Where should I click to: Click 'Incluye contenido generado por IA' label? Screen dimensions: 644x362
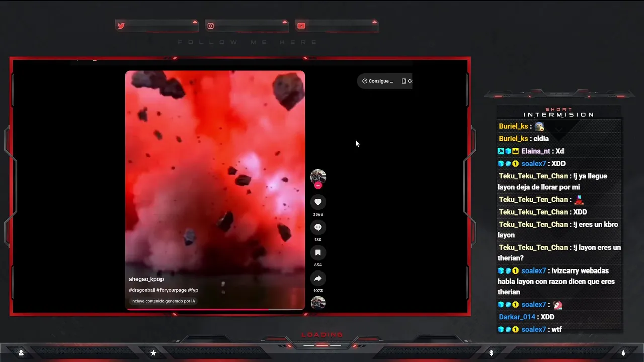(163, 301)
